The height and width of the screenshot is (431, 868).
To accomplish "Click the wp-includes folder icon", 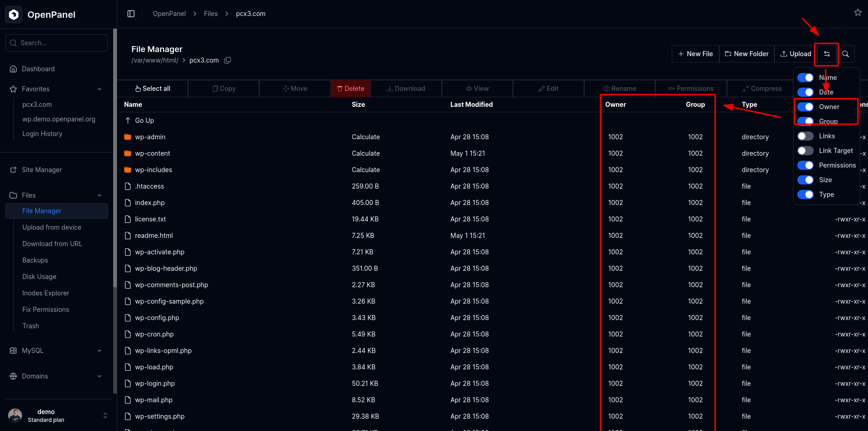I will click(128, 170).
